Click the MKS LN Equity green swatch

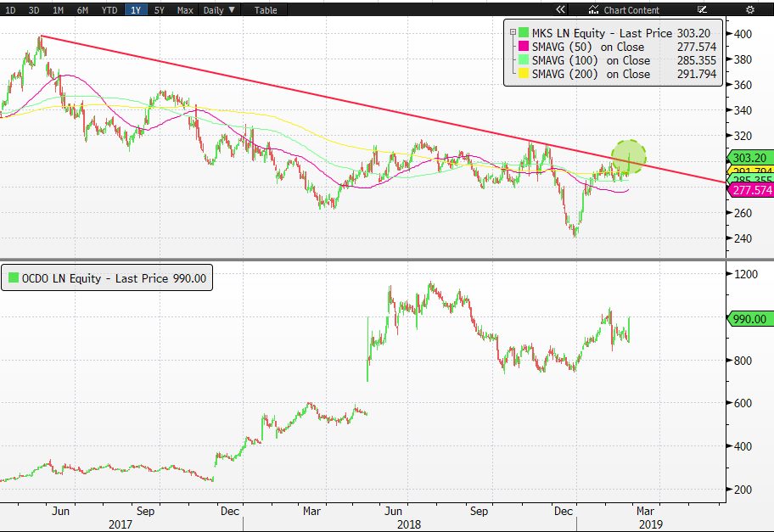(x=524, y=33)
